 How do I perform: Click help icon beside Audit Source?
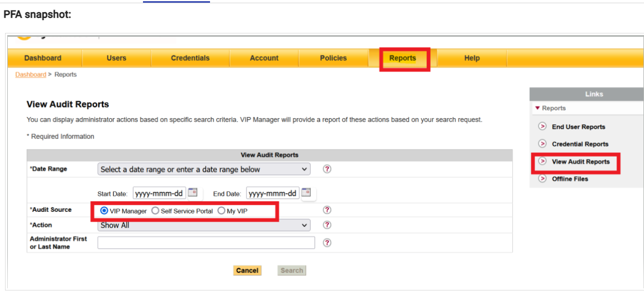[x=327, y=210]
